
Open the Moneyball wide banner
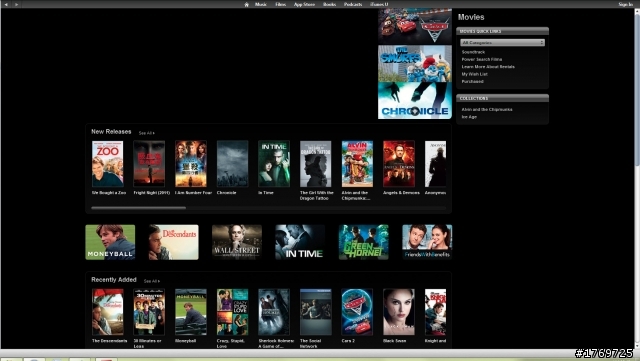(x=110, y=242)
